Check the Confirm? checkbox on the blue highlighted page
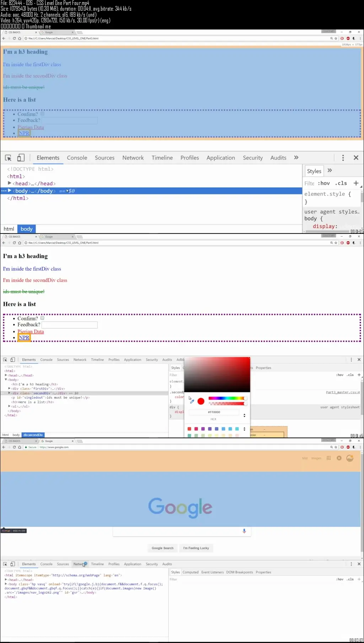364x643 pixels. coord(42,114)
